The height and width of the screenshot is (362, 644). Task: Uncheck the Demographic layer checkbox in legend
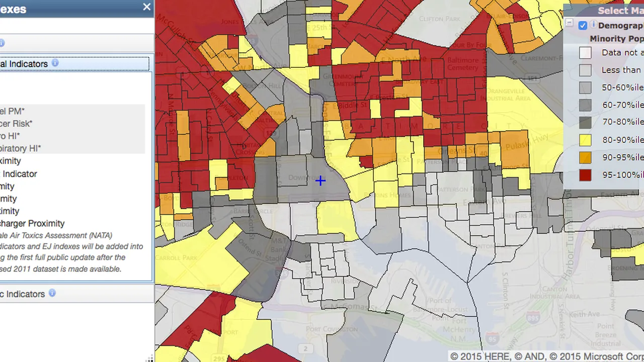coord(583,26)
